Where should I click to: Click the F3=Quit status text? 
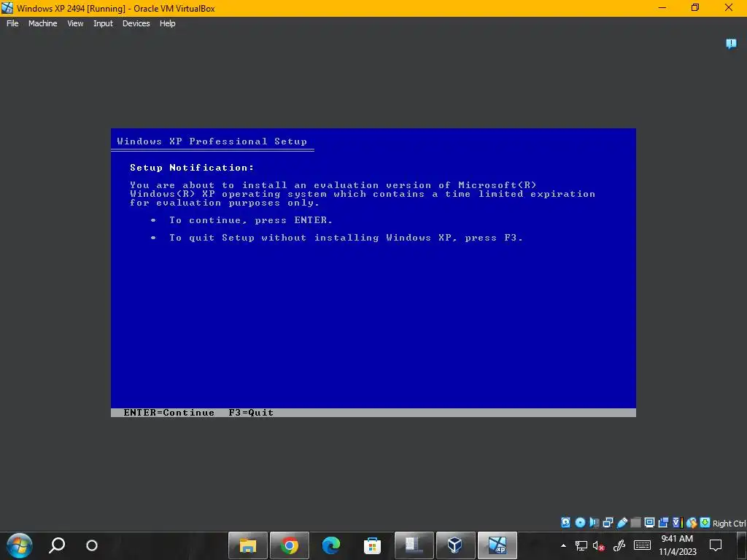[251, 413]
